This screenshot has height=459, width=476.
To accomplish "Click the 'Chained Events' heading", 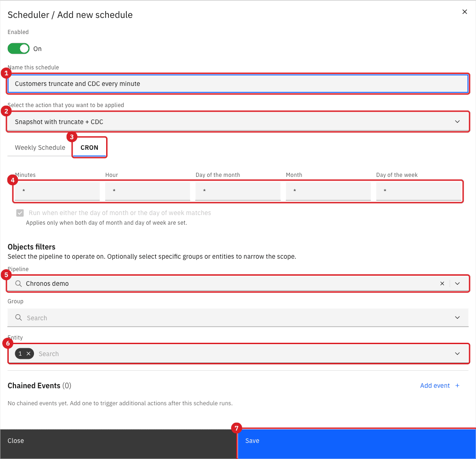I will 34,385.
